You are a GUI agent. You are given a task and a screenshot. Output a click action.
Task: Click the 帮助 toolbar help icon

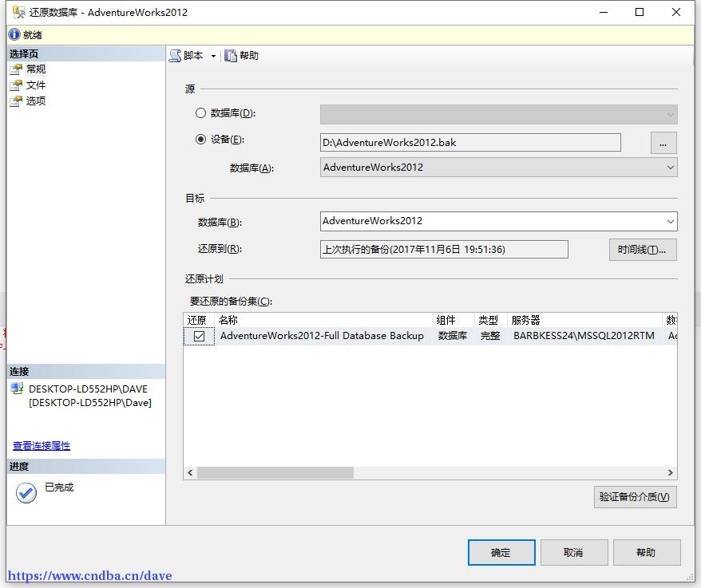pos(231,56)
